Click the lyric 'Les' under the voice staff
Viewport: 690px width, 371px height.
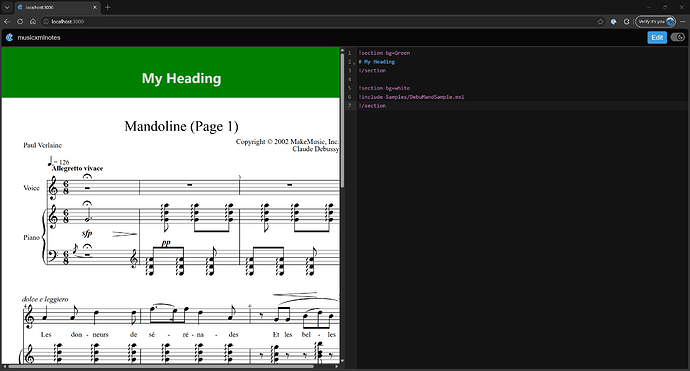tap(46, 334)
